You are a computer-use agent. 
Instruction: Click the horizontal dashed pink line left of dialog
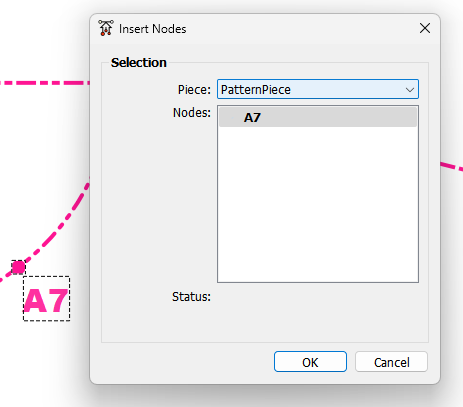pyautogui.click(x=45, y=83)
